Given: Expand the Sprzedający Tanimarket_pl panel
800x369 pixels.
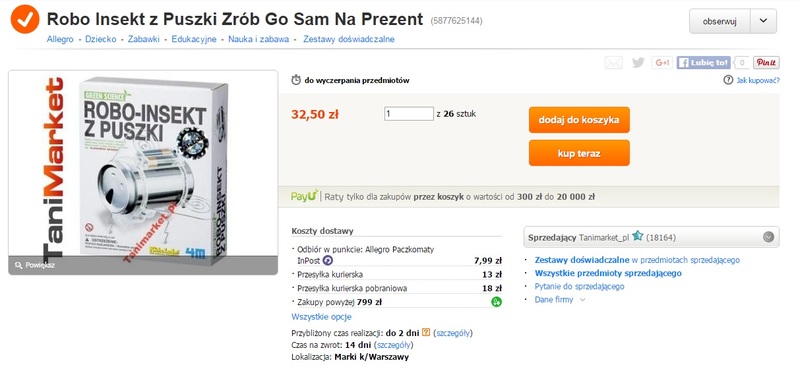Looking at the screenshot, I should [768, 237].
